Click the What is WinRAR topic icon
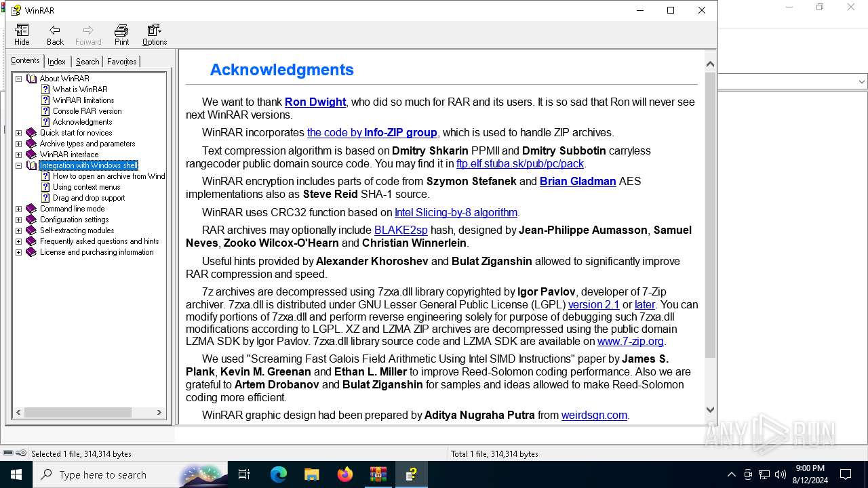This screenshot has height=488, width=868. pyautogui.click(x=45, y=89)
